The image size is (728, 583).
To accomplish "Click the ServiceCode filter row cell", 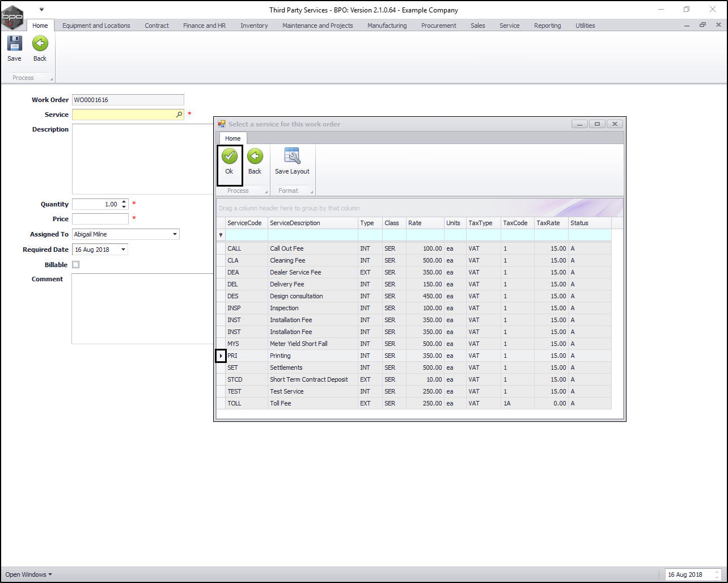I will (247, 235).
